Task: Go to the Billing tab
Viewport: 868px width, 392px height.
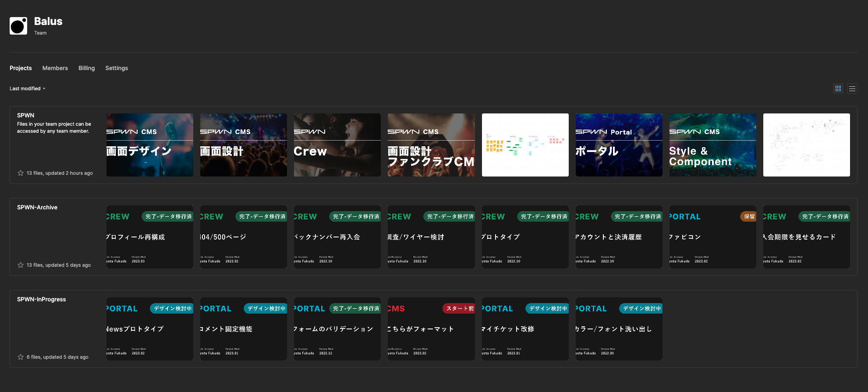Action: pyautogui.click(x=86, y=68)
